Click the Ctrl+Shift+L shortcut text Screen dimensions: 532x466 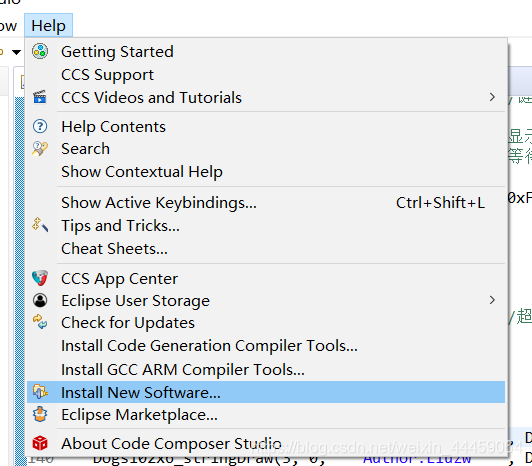click(x=440, y=203)
